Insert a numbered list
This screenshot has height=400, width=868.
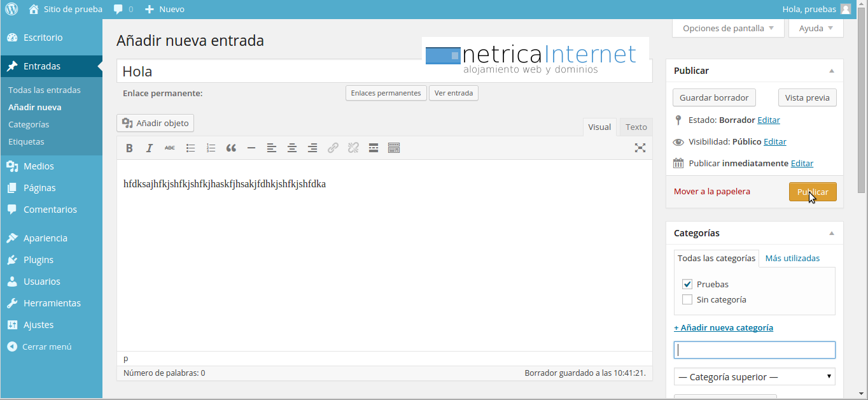[x=211, y=148]
